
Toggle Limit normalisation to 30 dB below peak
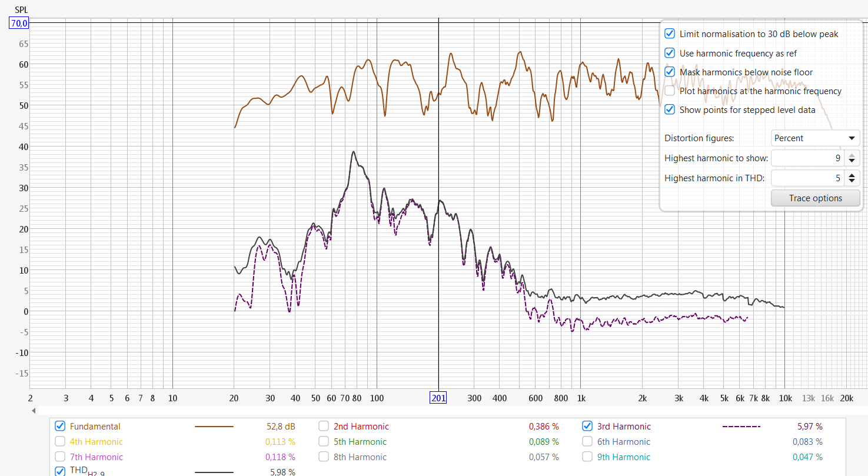670,34
